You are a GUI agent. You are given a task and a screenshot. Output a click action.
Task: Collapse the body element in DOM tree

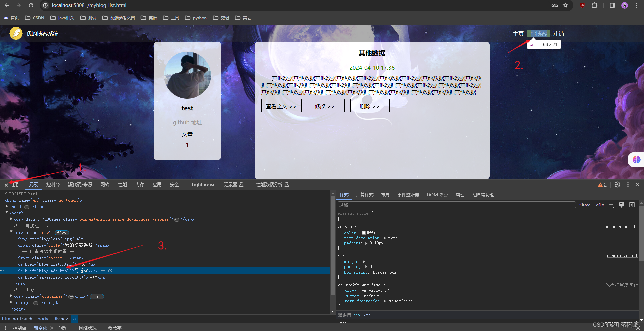pos(7,213)
